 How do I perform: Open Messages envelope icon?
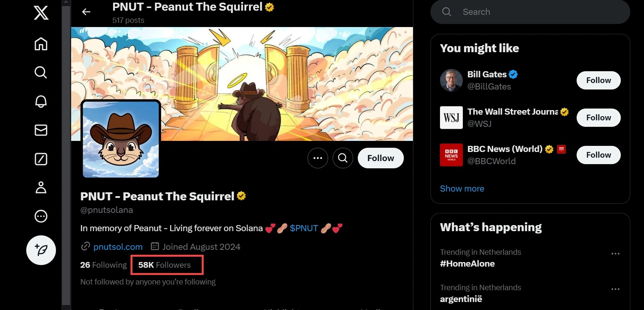pyautogui.click(x=41, y=130)
